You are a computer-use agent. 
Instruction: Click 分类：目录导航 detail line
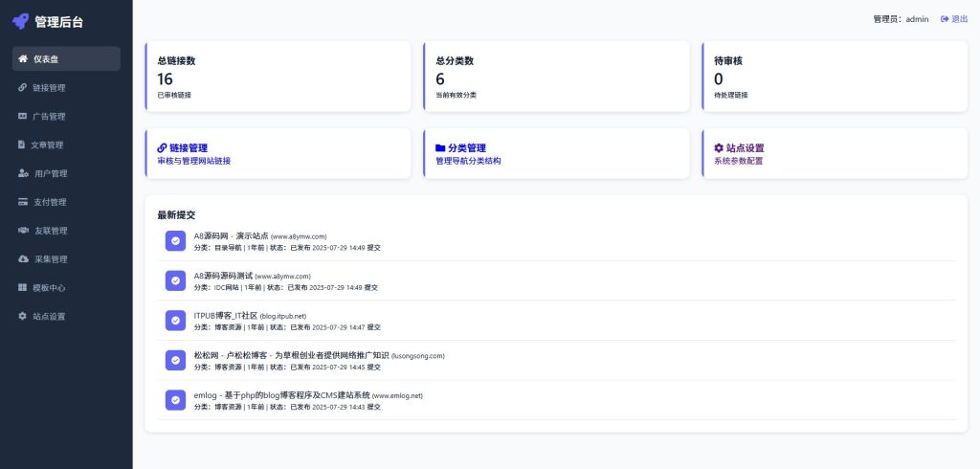(x=287, y=248)
